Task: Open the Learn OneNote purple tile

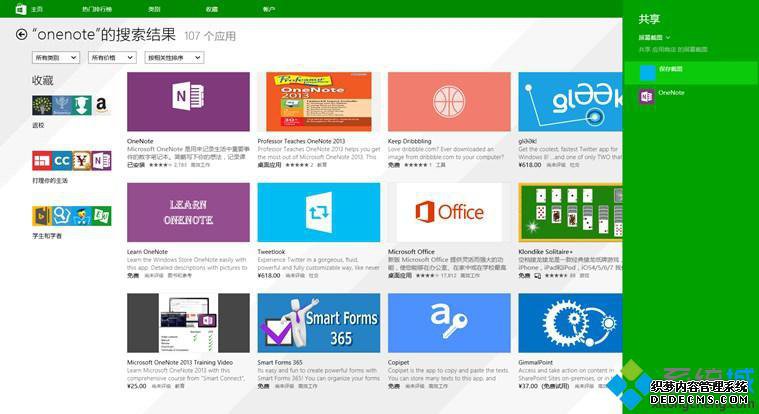Action: 188,212
